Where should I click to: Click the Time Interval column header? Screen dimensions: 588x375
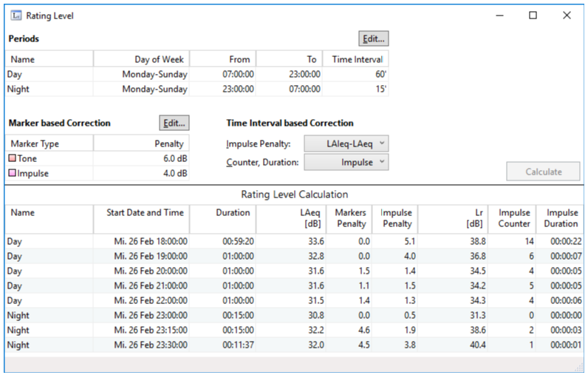tap(357, 59)
